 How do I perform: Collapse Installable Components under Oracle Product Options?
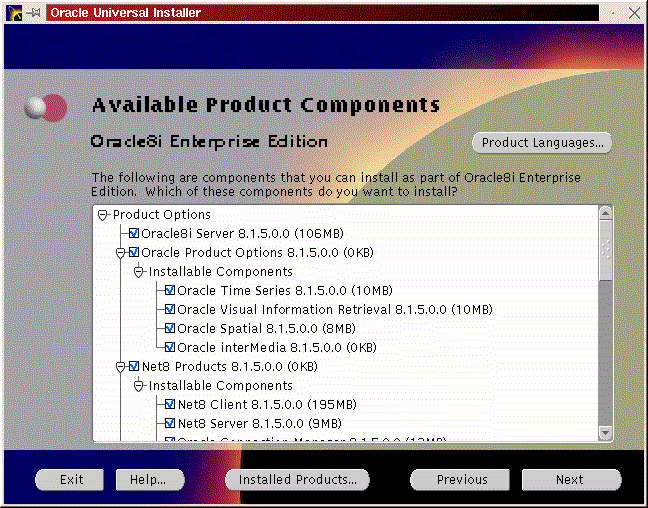139,271
